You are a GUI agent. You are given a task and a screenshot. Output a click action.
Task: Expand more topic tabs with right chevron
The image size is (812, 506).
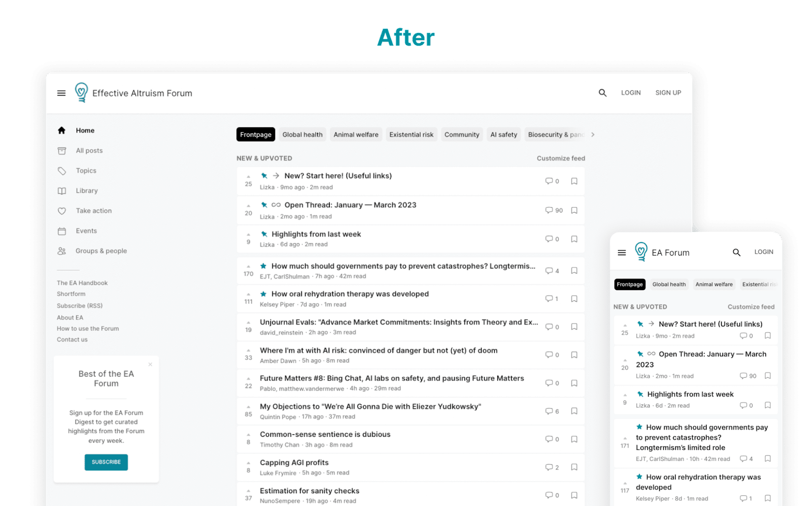click(x=593, y=134)
